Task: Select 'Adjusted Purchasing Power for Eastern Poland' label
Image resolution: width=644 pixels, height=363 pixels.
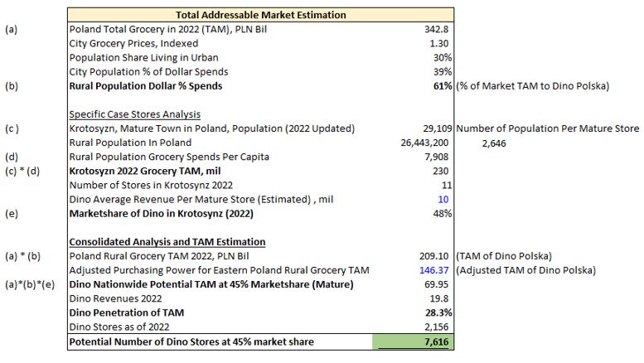Action: tap(219, 270)
